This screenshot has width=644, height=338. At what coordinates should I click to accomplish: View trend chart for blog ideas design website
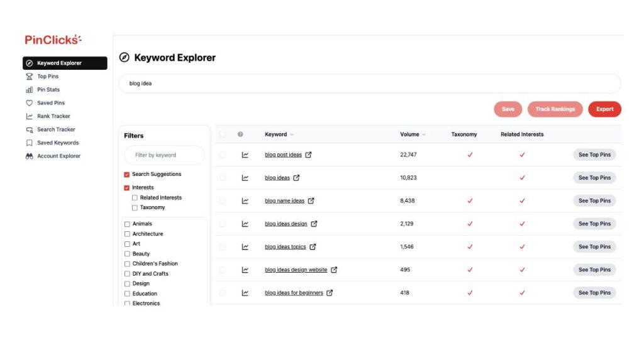(245, 270)
